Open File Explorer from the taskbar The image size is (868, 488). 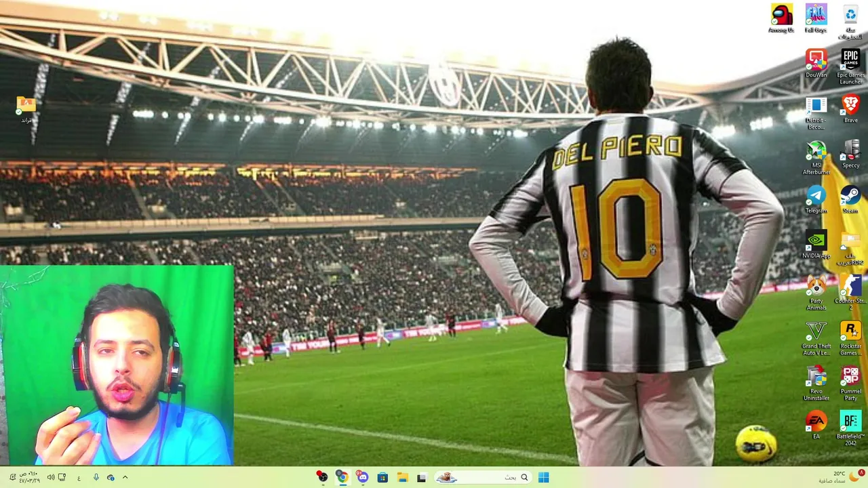(x=401, y=477)
